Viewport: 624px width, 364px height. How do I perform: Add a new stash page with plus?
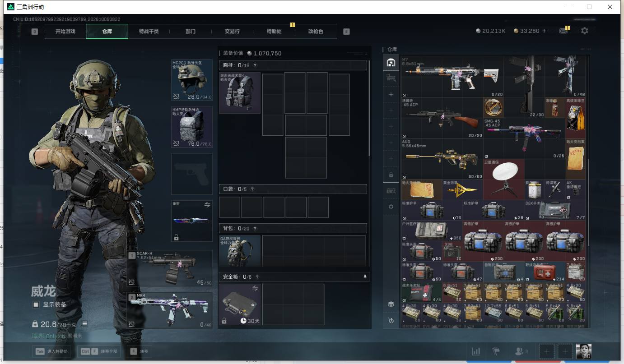tap(391, 94)
